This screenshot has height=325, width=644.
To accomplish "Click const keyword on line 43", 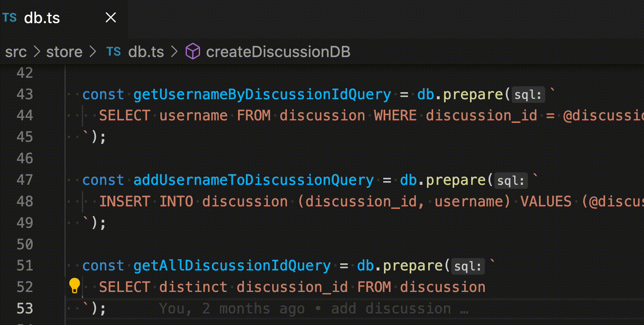I will click(x=103, y=95).
